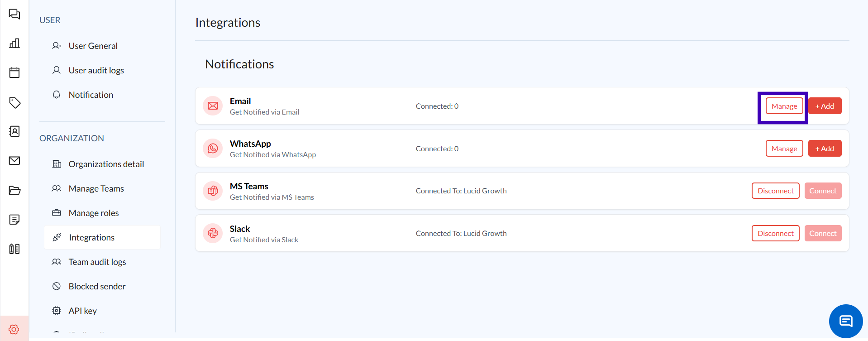Viewport: 868px width, 341px height.
Task: Open Blocked sender settings
Action: [x=97, y=286]
